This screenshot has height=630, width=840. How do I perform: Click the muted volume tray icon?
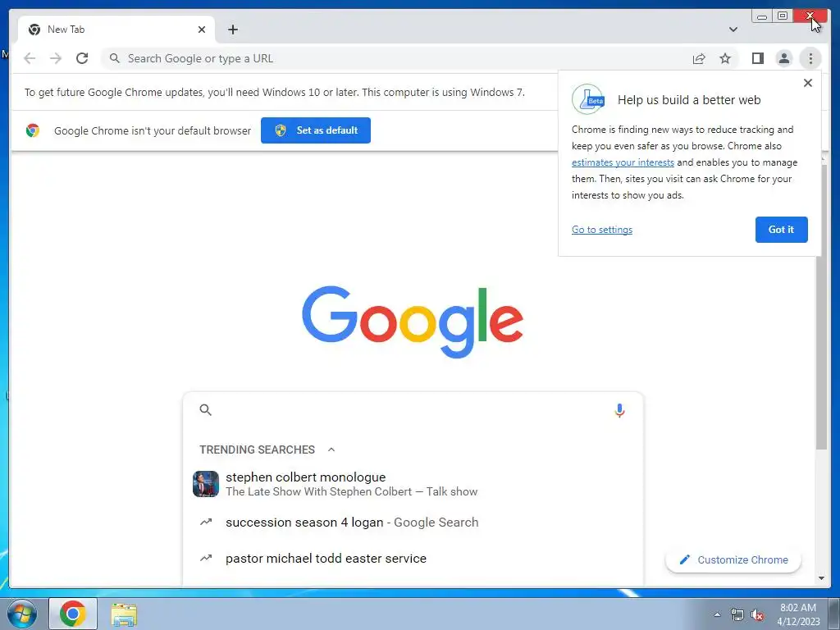pos(757,615)
